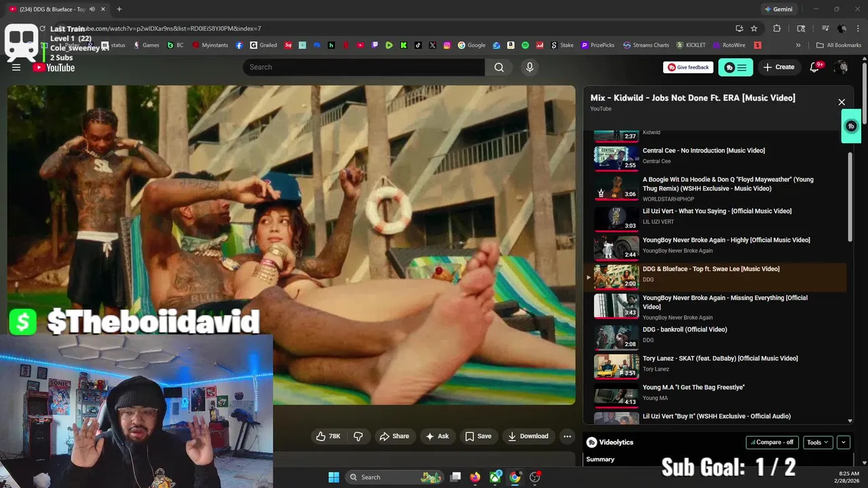868x488 pixels.
Task: Open the RotoWire bookmark
Action: pos(729,45)
